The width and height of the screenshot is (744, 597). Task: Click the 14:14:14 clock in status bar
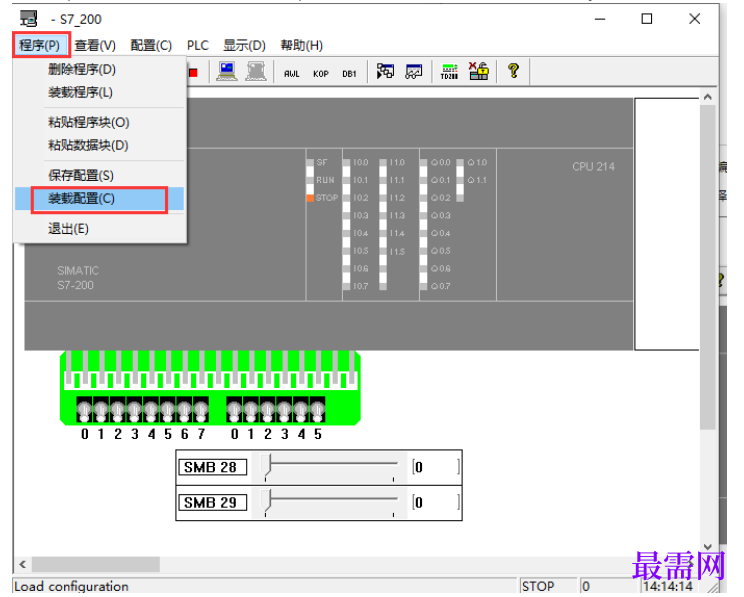[668, 587]
